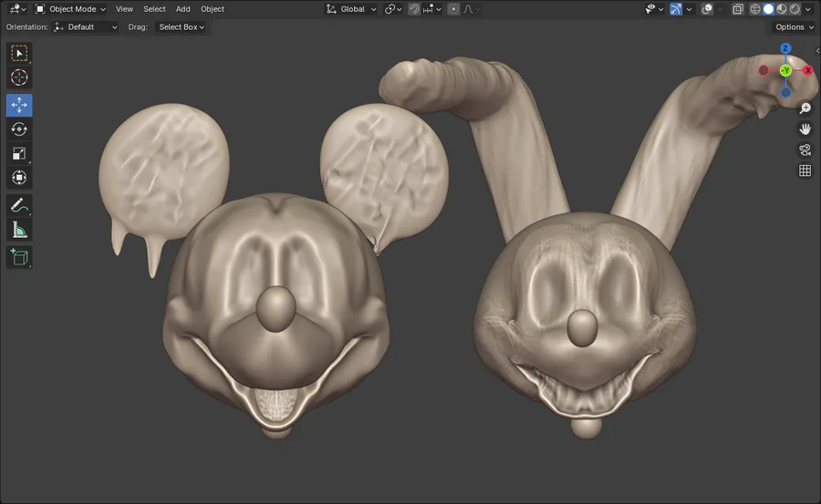
Task: Open the Object menu
Action: (x=212, y=9)
